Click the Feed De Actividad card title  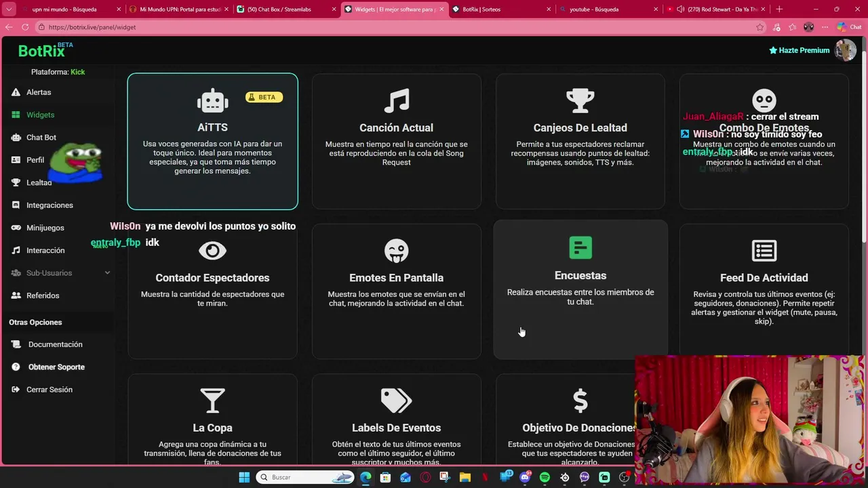point(764,278)
